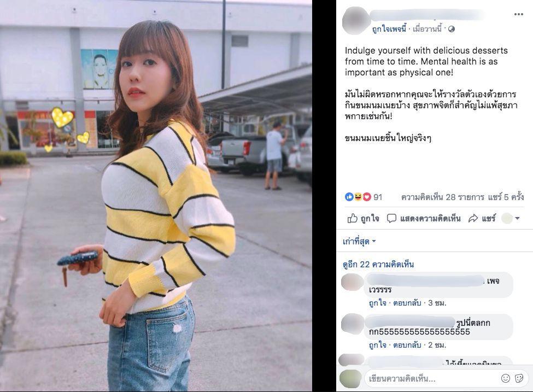This screenshot has width=533, height=392.
Task: Click ตอบกลับ under the 3 ชม. comment
Action: click(x=407, y=302)
